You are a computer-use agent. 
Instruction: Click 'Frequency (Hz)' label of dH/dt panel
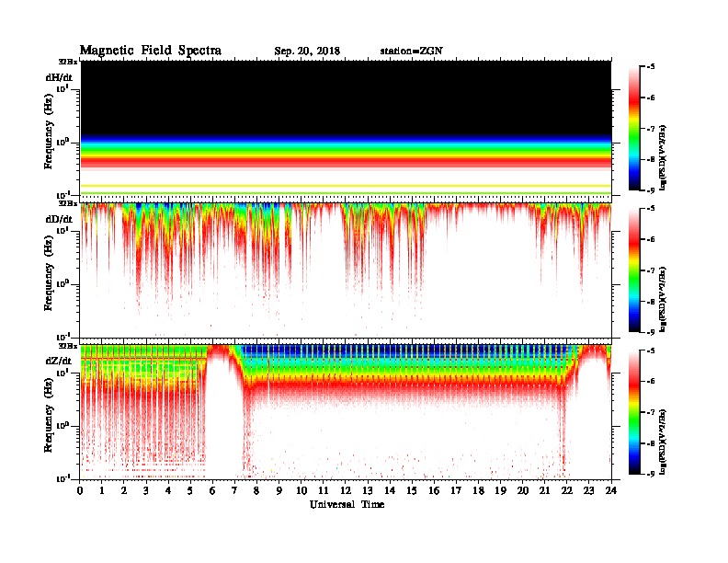(49, 132)
